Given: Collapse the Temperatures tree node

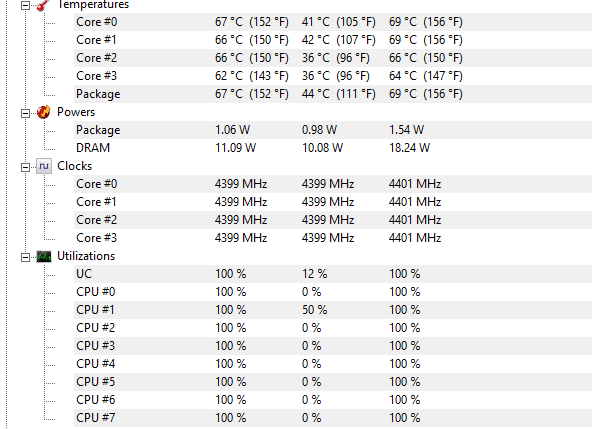Looking at the screenshot, I should (x=25, y=5).
